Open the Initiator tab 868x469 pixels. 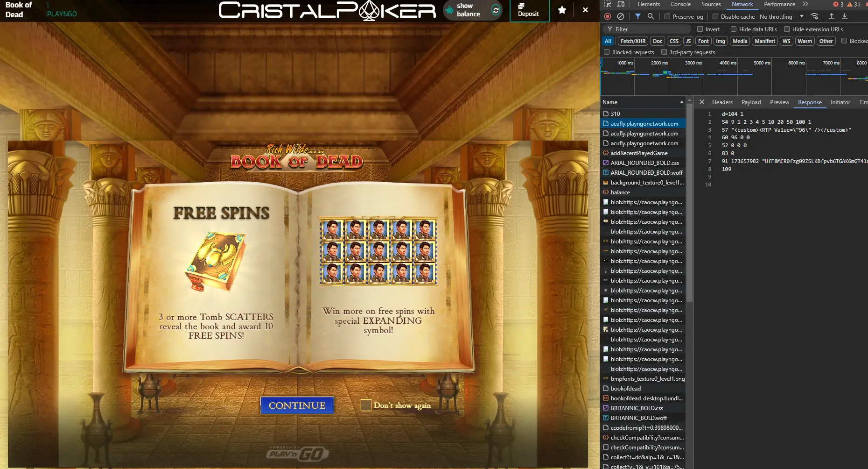coord(840,102)
